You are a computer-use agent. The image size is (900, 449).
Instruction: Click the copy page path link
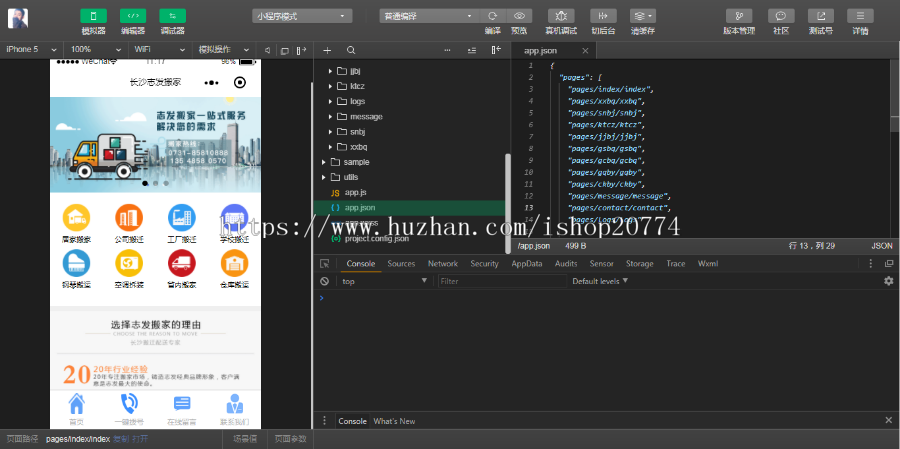coord(121,439)
